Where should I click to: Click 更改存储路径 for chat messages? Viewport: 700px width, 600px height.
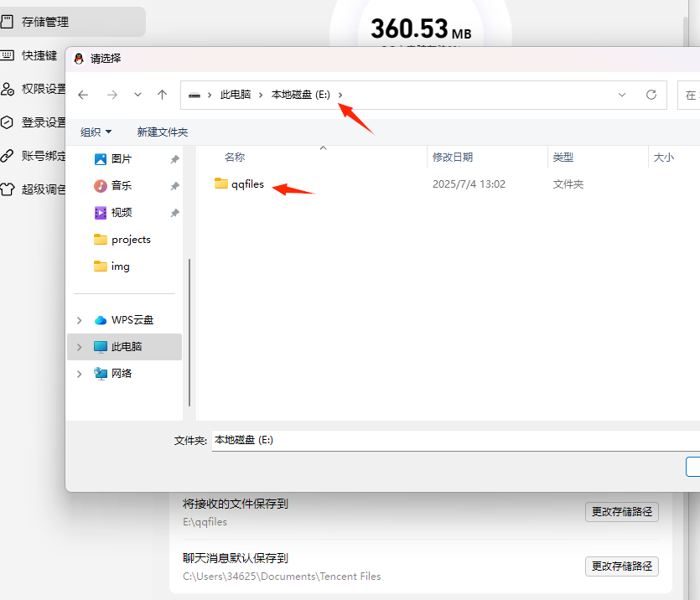[x=621, y=565]
